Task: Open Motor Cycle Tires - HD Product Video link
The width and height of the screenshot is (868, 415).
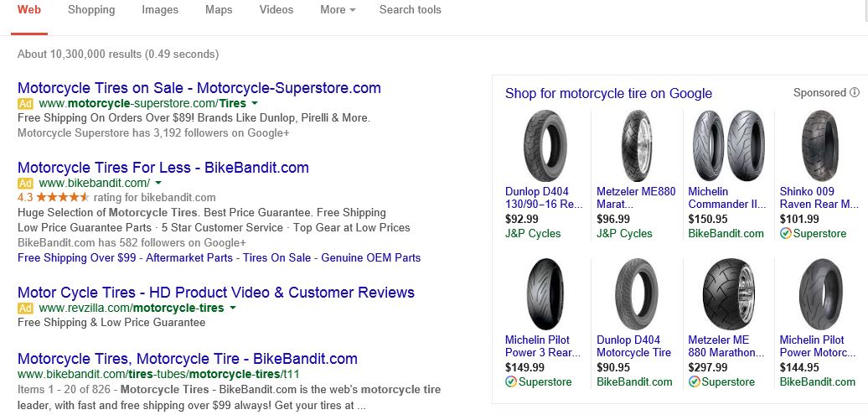Action: [215, 293]
